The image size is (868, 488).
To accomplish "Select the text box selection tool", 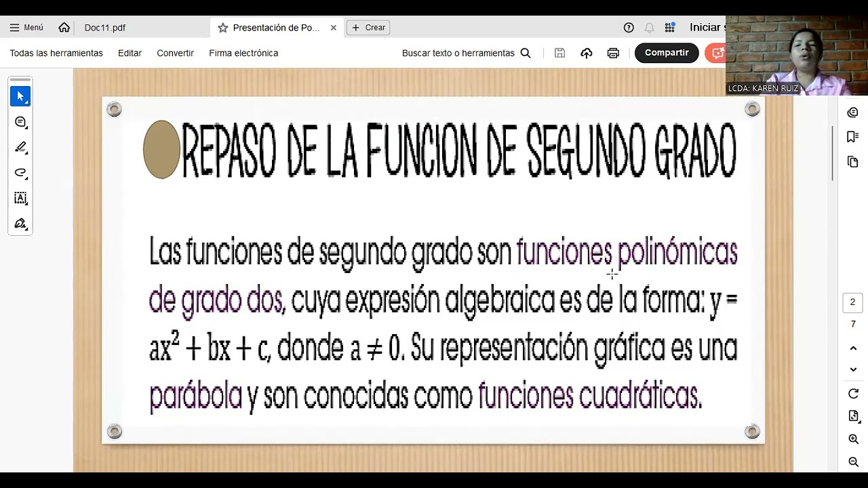I will click(20, 198).
